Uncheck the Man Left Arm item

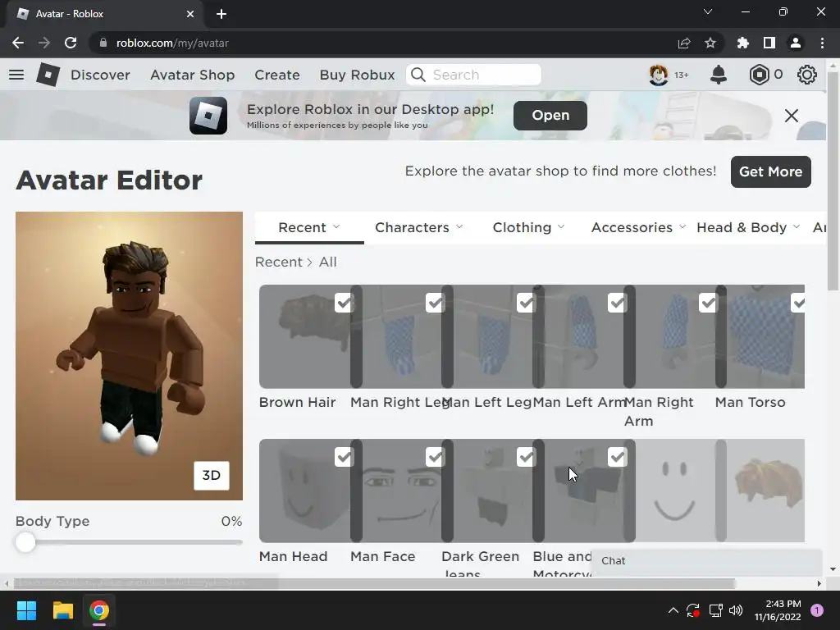pyautogui.click(x=617, y=303)
